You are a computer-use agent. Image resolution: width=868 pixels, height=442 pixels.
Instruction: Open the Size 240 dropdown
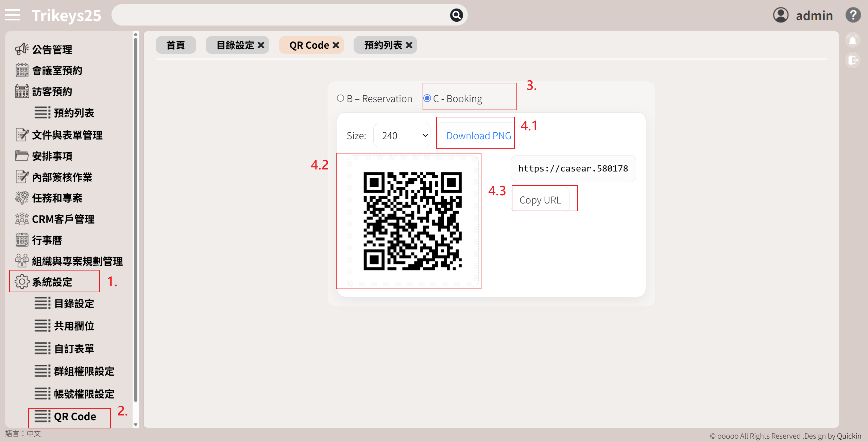point(402,135)
